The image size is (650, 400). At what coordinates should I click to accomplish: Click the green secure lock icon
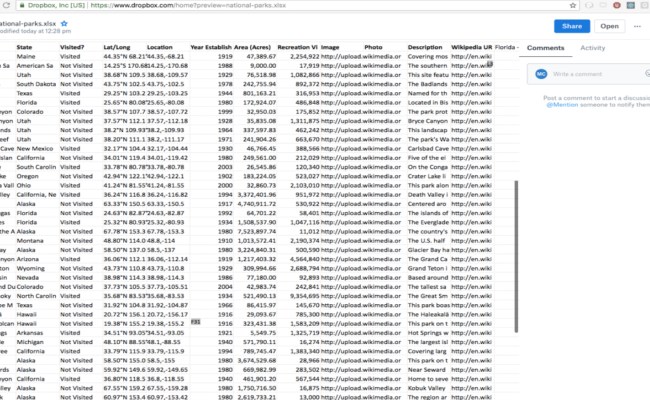pos(22,5)
